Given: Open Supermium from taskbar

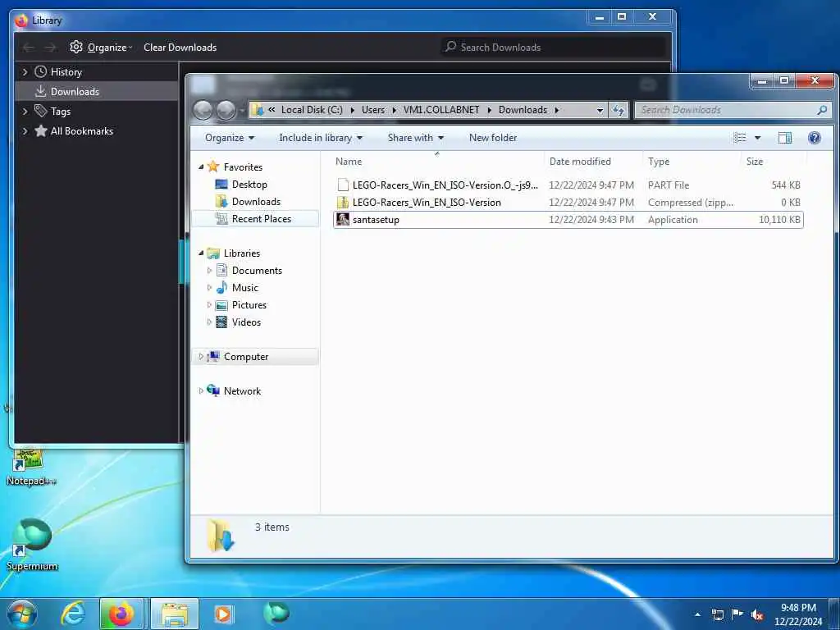Looking at the screenshot, I should 276,613.
